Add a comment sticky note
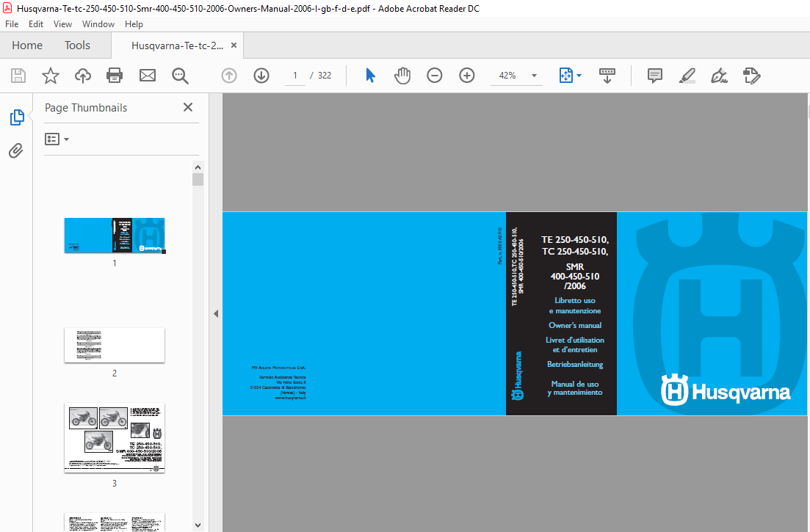This screenshot has width=810, height=532. tap(654, 76)
